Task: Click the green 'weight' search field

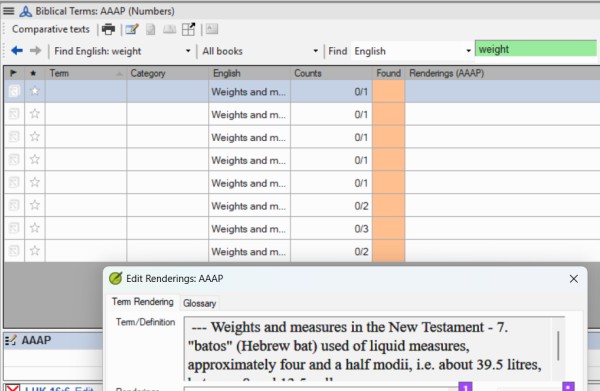Action: 536,49
